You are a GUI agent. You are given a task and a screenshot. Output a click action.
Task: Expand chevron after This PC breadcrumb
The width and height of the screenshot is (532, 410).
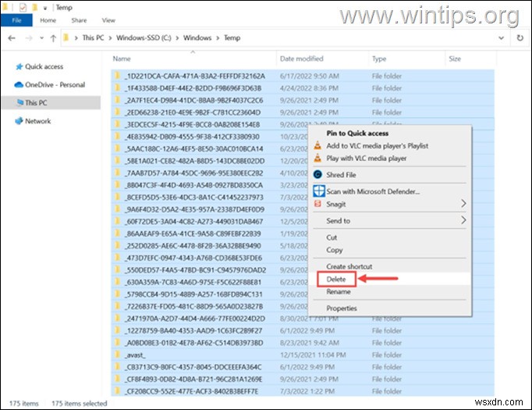tap(110, 38)
